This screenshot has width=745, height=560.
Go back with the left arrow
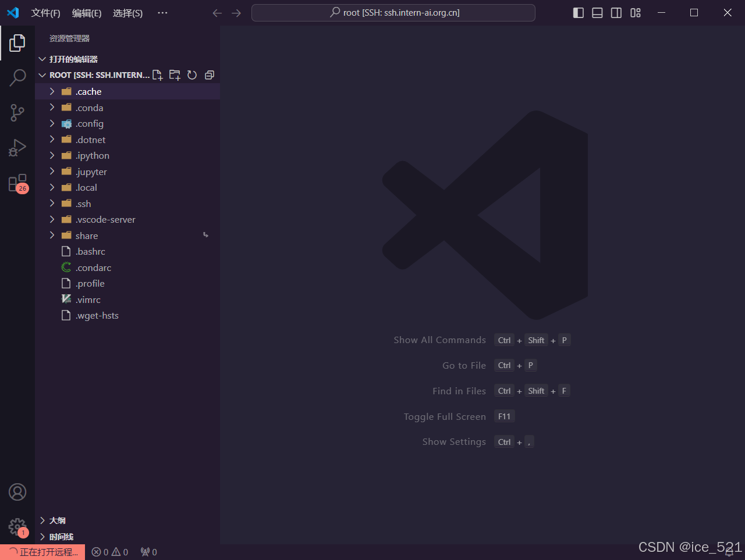point(217,13)
